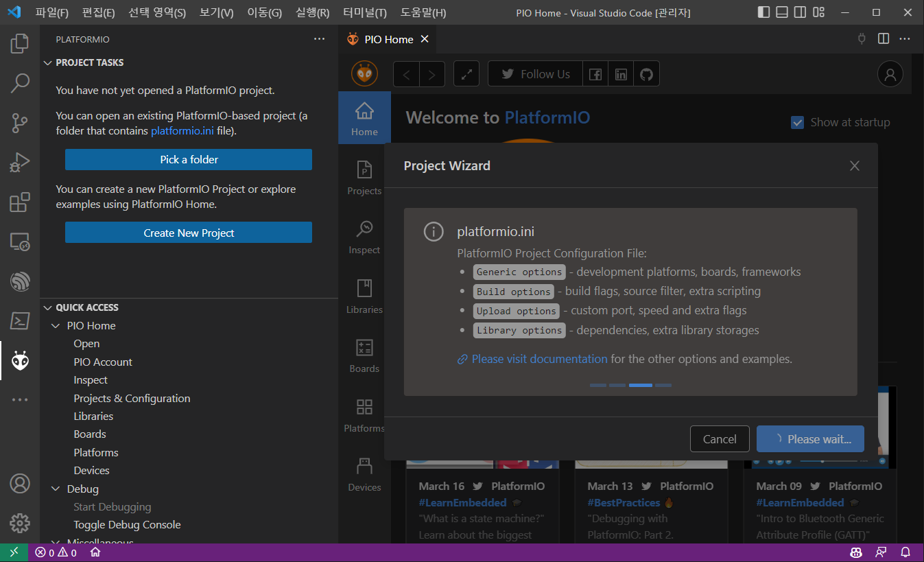Open Remote Explorer view
The height and width of the screenshot is (562, 924).
(20, 242)
